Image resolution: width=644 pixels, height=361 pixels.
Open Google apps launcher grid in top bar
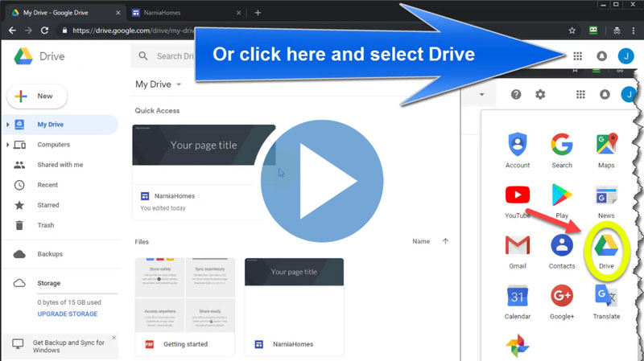click(x=577, y=56)
